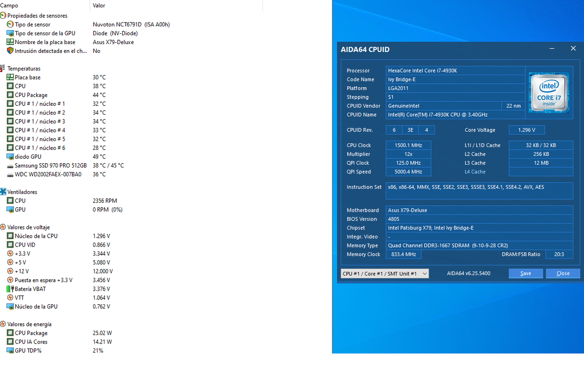The width and height of the screenshot is (584, 392).
Task: Click the 1.296 V Core Voltage field
Action: 527,130
